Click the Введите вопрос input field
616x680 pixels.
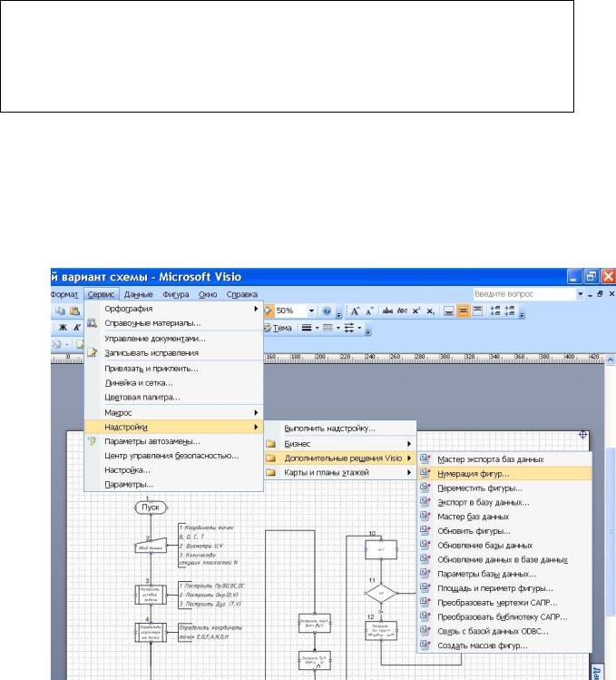coord(524,294)
